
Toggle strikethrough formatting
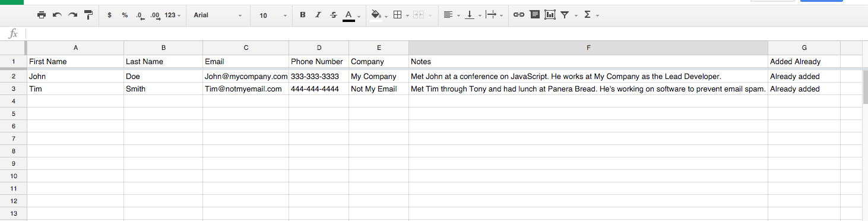click(333, 15)
